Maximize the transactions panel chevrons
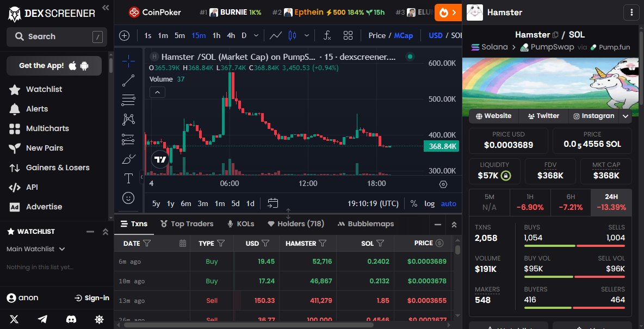Viewport: 644px width, 329px height. [454, 224]
